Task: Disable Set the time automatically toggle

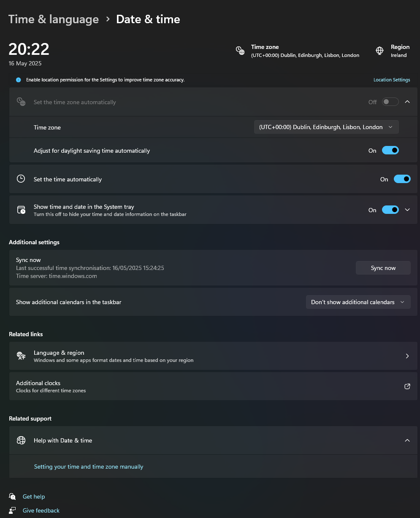Action: click(x=402, y=179)
